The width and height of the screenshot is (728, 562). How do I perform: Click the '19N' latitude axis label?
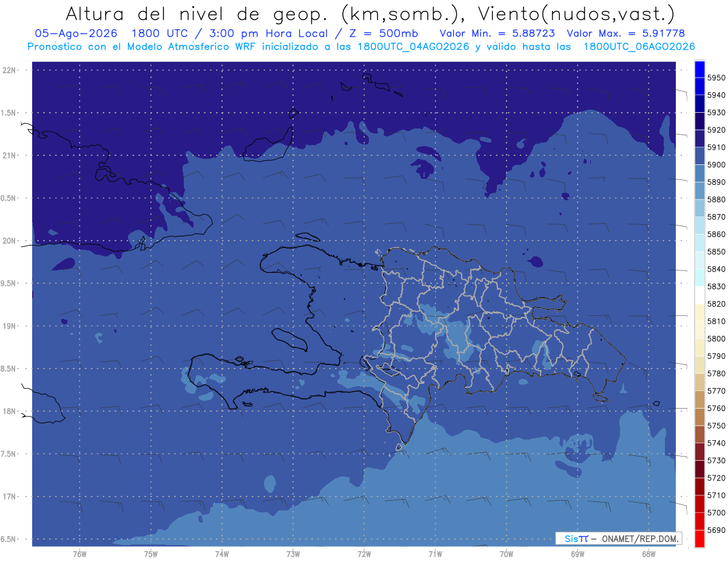point(9,326)
